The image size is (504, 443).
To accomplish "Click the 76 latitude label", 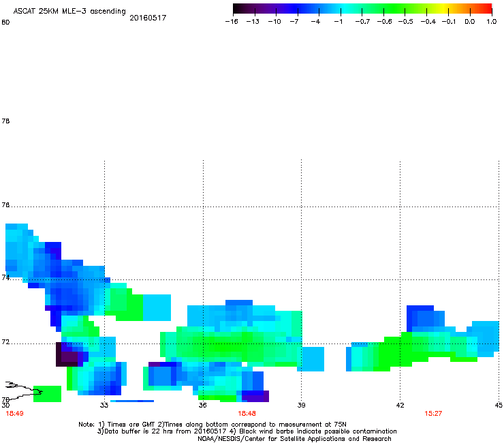I will (x=5, y=205).
